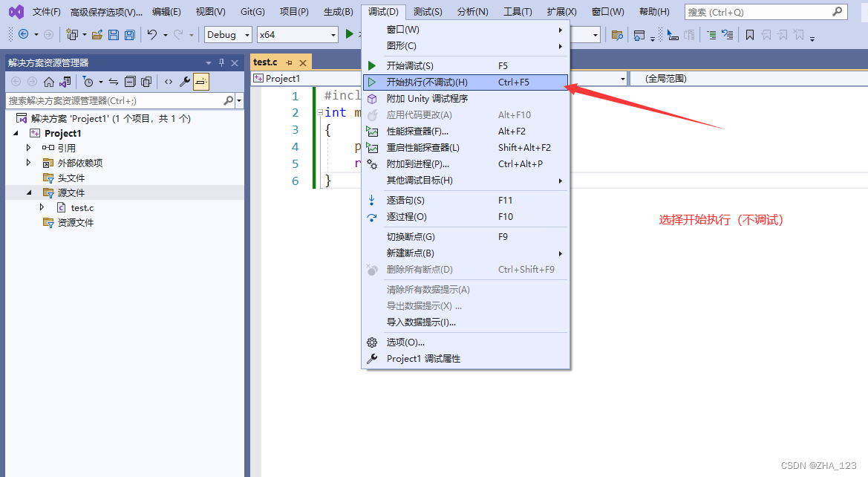Viewport: 868px width, 477px height.
Task: Open the 窗口(W) debug submenu
Action: click(466, 30)
